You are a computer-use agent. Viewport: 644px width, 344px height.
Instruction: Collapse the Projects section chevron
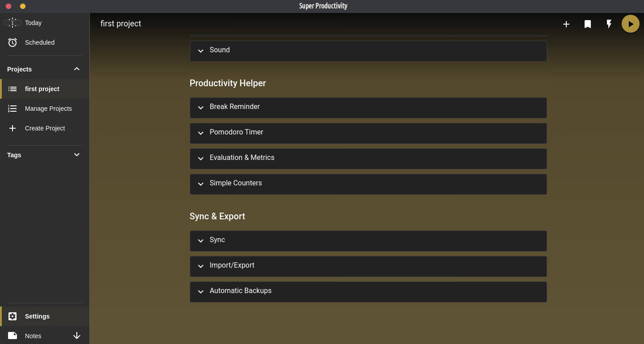(77, 69)
